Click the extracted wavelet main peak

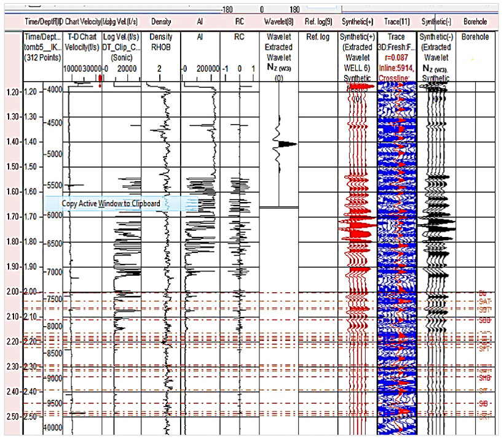[x=286, y=144]
